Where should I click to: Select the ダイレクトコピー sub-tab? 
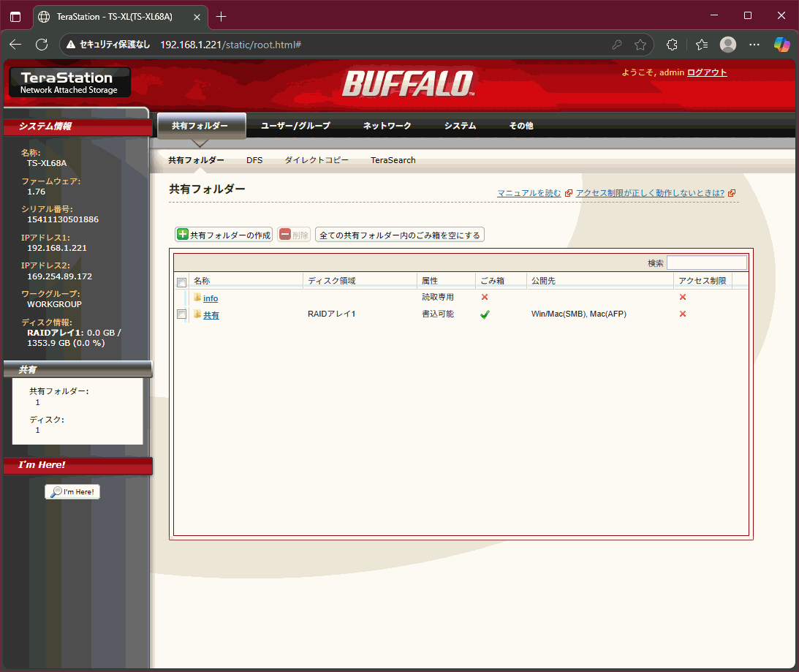tap(317, 160)
